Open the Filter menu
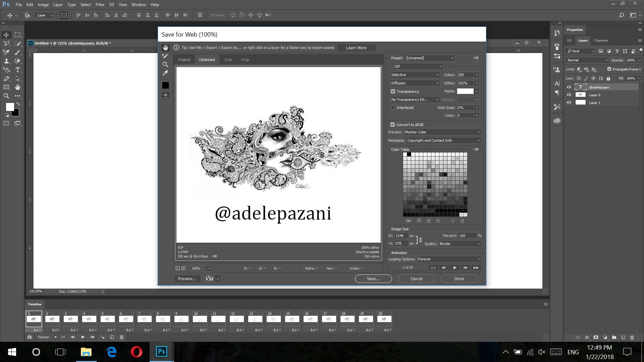This screenshot has width=644, height=362. (x=100, y=4)
